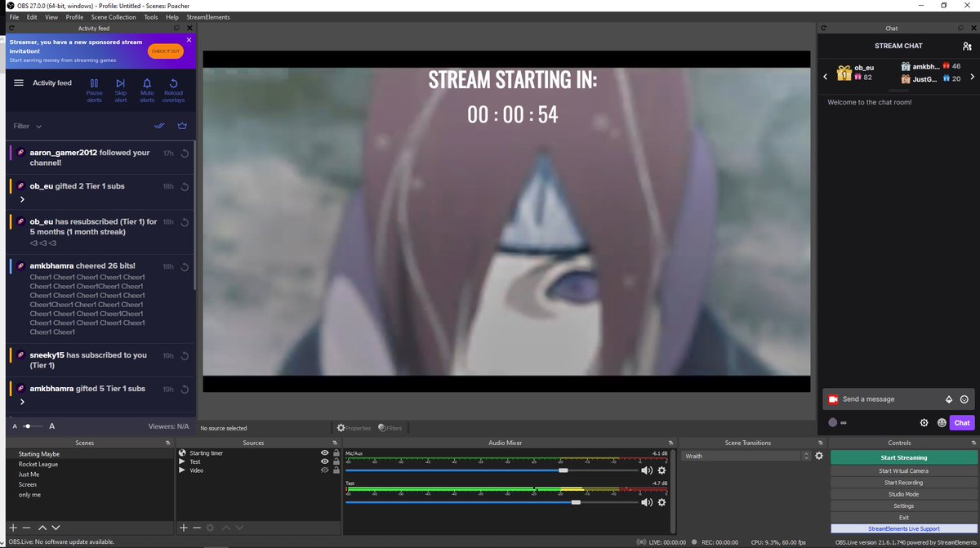Toggle visibility of Test source
980x548 pixels.
[x=325, y=461]
